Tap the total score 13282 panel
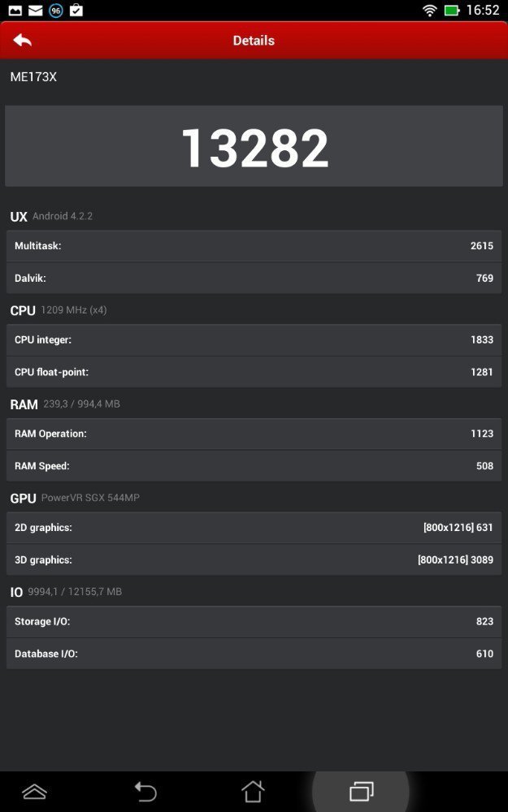Image resolution: width=508 pixels, height=812 pixels. coord(254,146)
